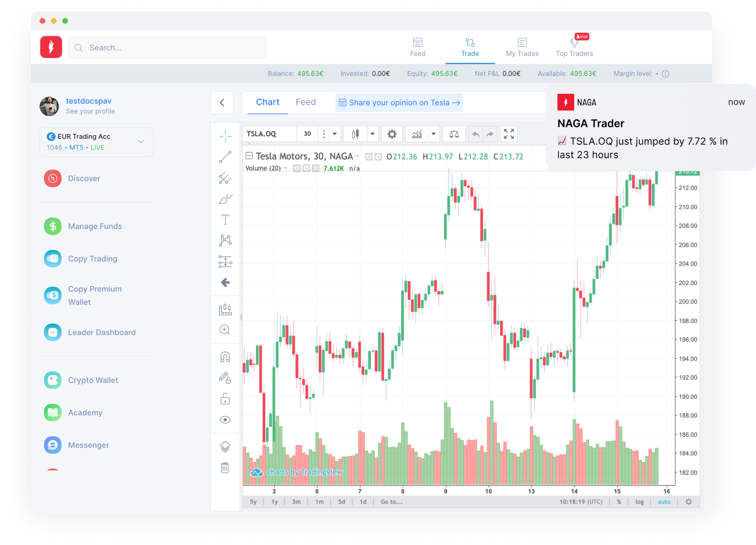The width and height of the screenshot is (756, 545).
Task: Click the Search field
Action: (167, 48)
